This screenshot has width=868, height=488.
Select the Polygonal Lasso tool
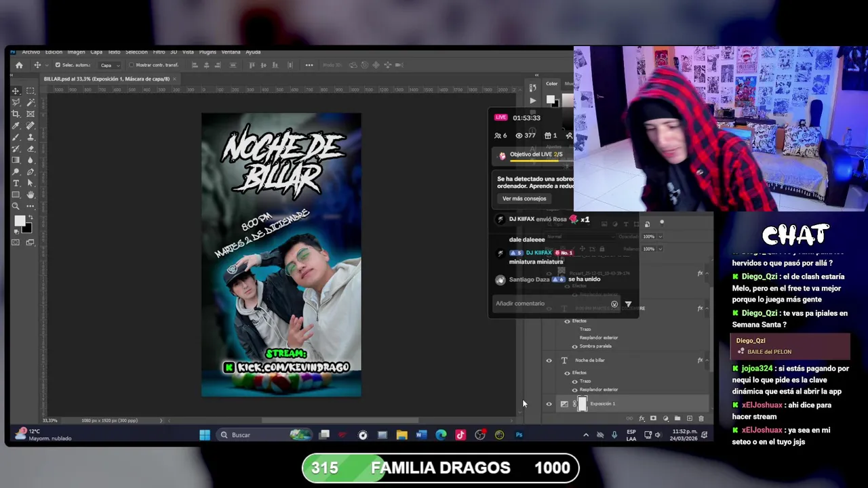click(16, 102)
